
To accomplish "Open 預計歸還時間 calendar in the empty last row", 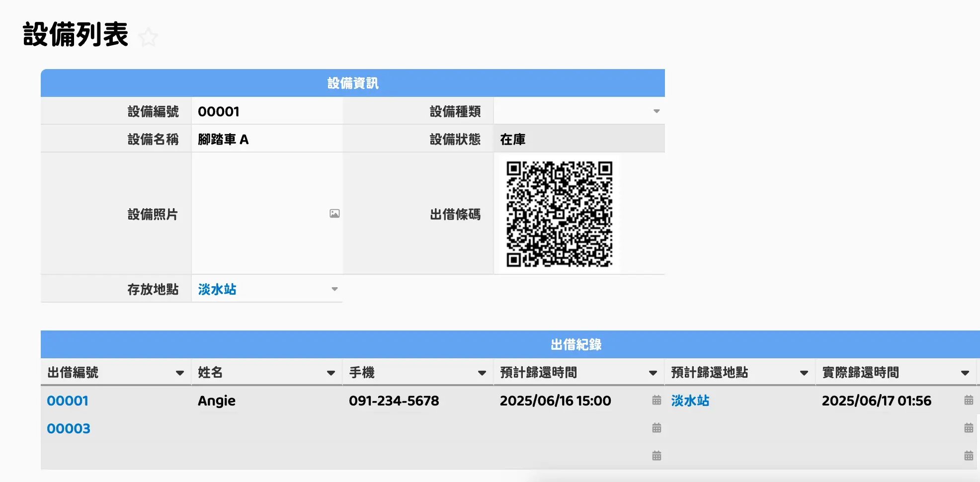I will [656, 456].
